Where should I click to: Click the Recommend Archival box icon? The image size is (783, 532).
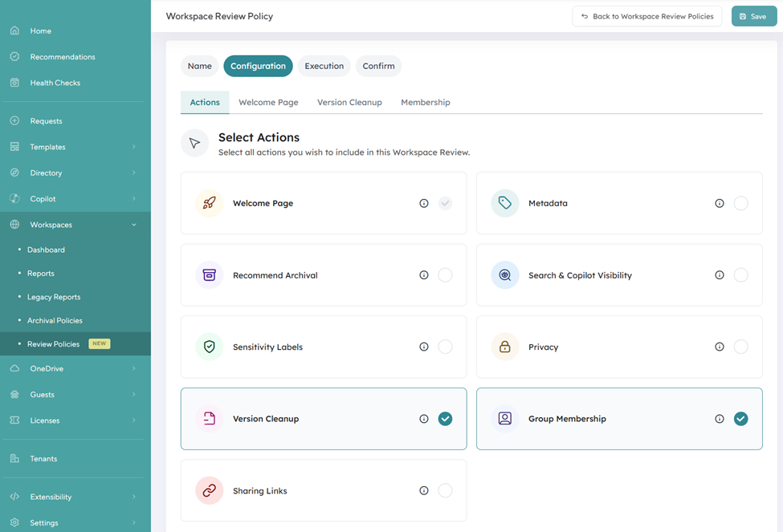pos(210,275)
